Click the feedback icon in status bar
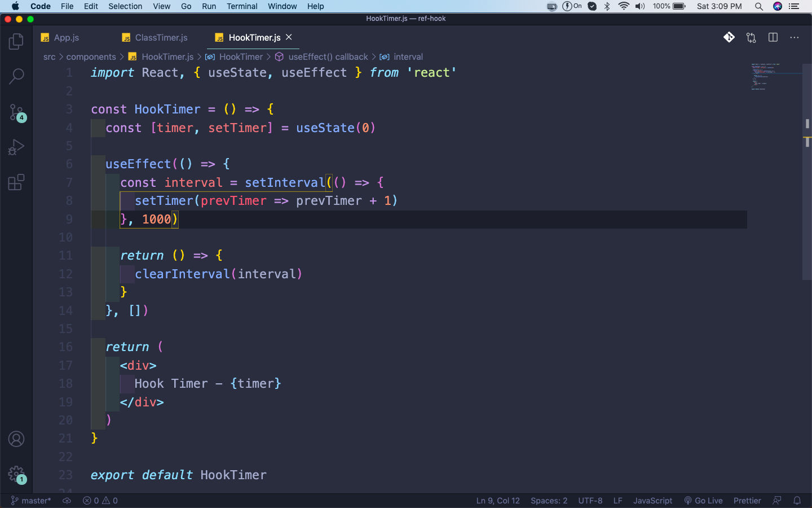The height and width of the screenshot is (508, 812). tap(777, 501)
